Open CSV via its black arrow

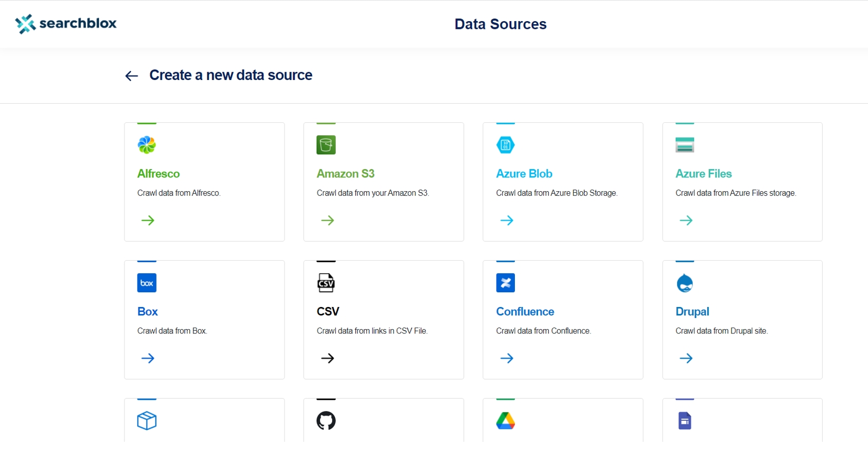[328, 358]
